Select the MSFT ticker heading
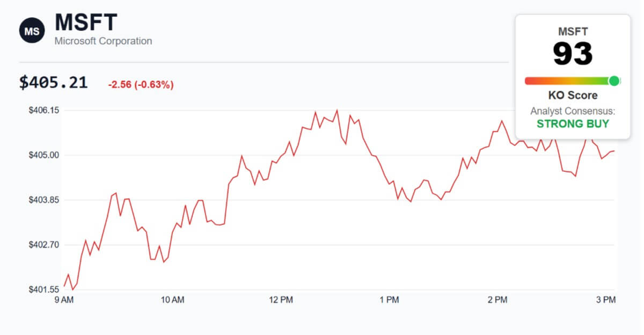The image size is (644, 335). pos(86,23)
